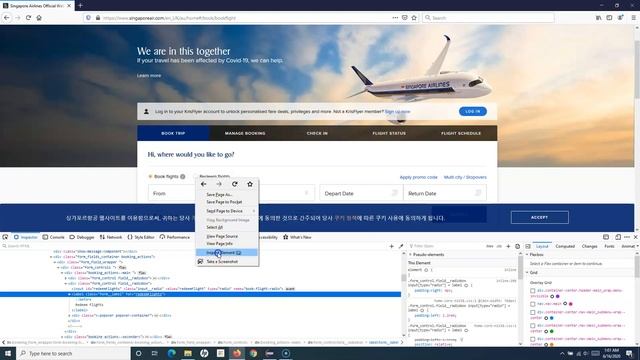
Task: Go to the Firefox home page icon
Action: (39, 18)
